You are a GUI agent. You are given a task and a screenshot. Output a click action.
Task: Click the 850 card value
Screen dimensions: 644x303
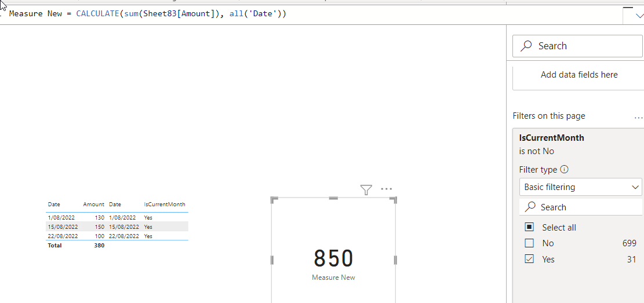[x=333, y=258]
